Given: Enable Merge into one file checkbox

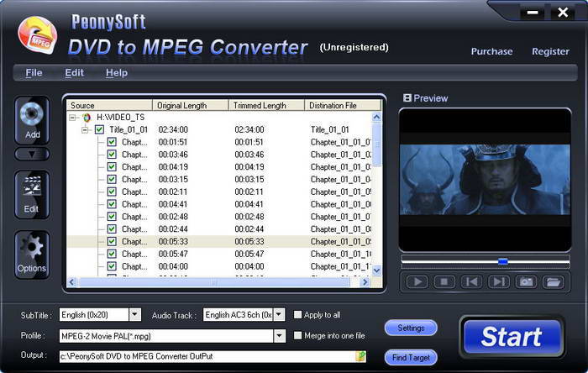Looking at the screenshot, I should click(x=297, y=335).
